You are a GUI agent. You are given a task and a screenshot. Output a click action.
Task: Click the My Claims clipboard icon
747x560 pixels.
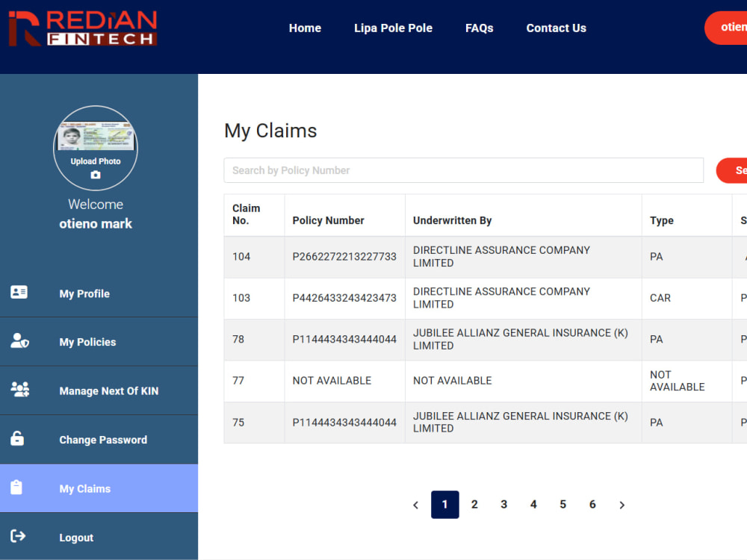pos(16,487)
